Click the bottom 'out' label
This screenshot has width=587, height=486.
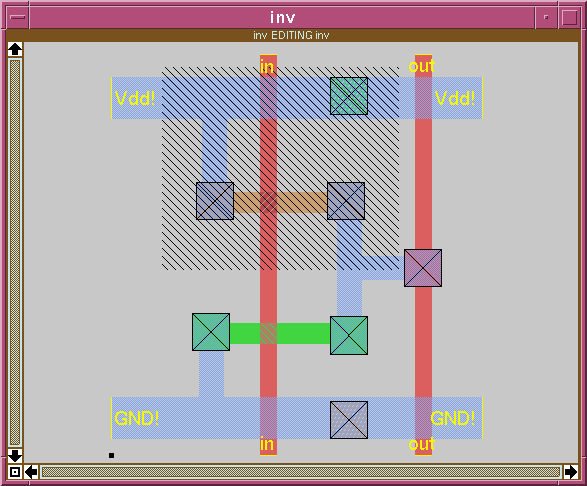422,444
